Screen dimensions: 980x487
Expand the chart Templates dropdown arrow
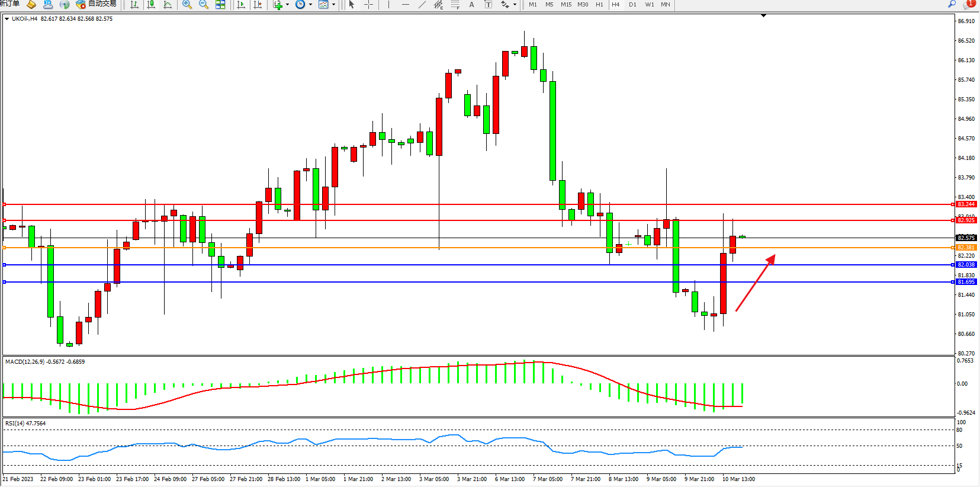[334, 5]
